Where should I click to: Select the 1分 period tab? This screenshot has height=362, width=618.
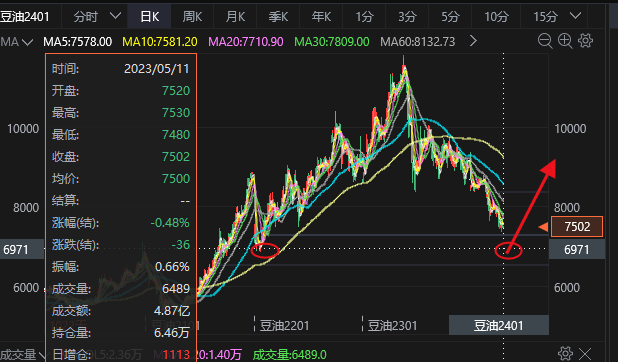[364, 17]
